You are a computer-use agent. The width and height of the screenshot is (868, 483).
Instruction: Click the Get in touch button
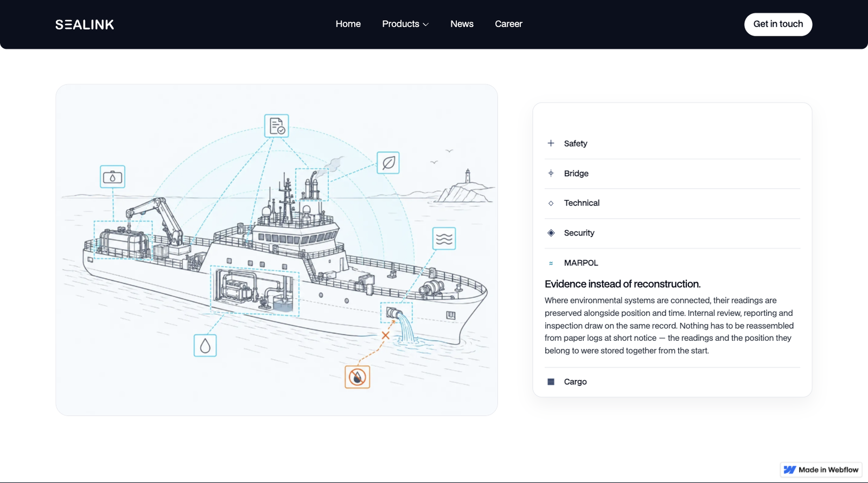778,24
